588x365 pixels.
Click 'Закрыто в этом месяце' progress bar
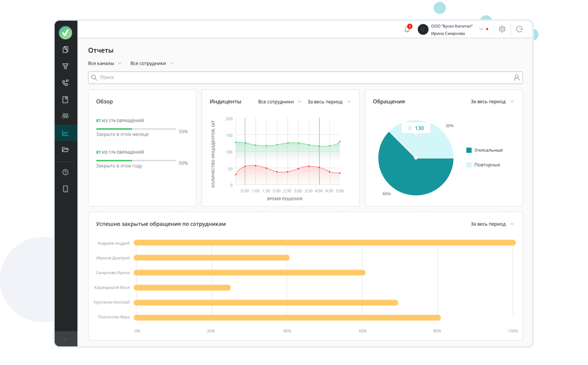tap(136, 129)
